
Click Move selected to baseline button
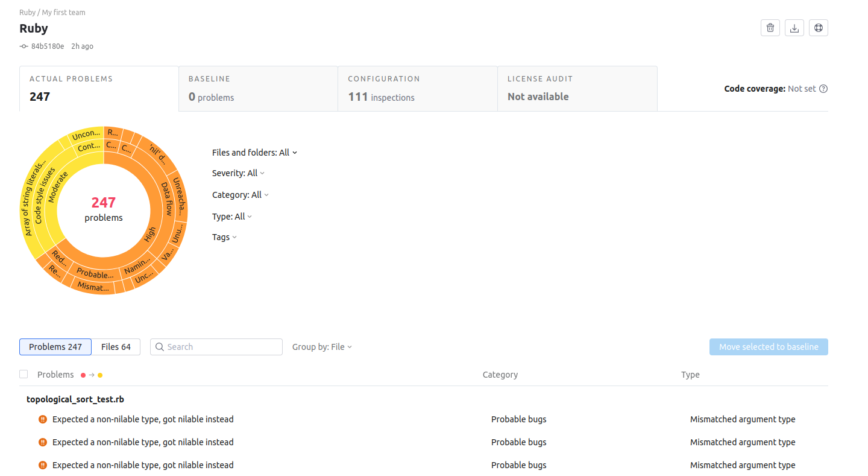coord(769,347)
